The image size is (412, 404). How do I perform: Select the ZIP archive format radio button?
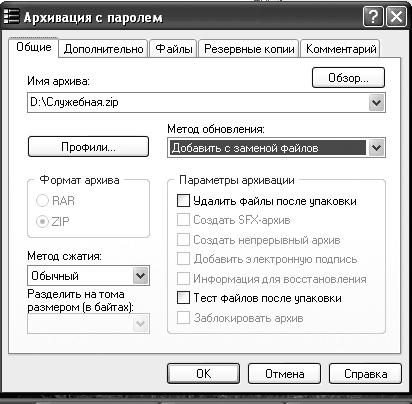(42, 221)
